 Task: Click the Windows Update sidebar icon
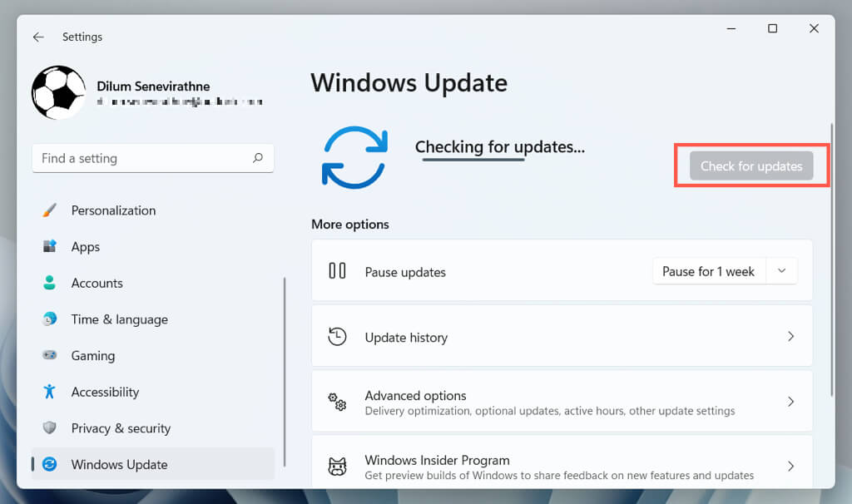click(x=49, y=464)
